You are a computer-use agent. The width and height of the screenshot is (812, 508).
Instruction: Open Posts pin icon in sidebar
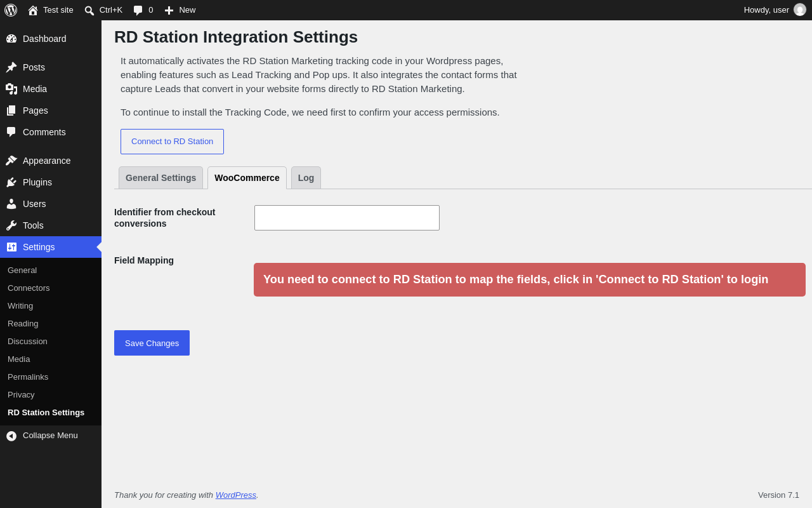tap(11, 67)
